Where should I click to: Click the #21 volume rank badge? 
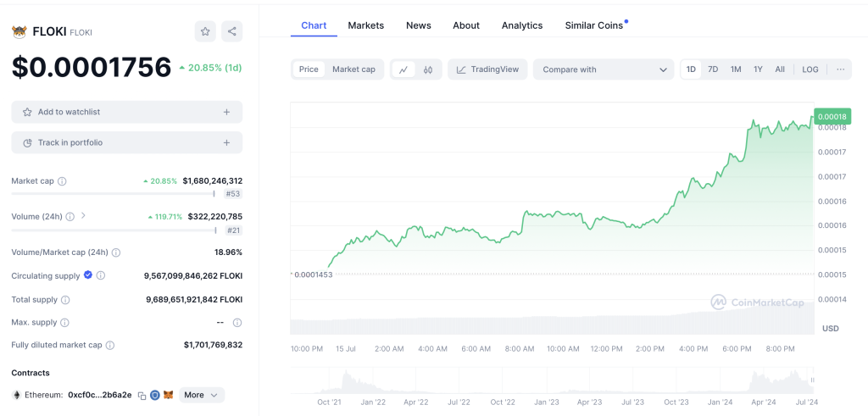[x=233, y=230]
